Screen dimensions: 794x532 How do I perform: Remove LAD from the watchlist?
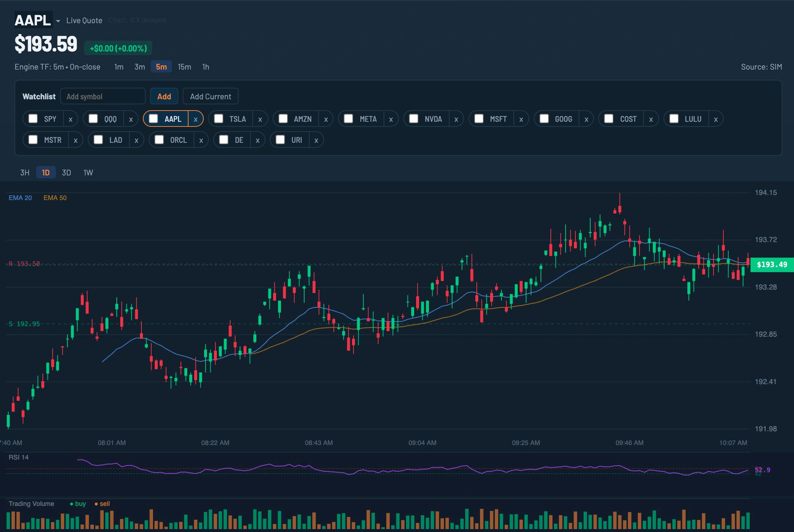click(x=136, y=140)
